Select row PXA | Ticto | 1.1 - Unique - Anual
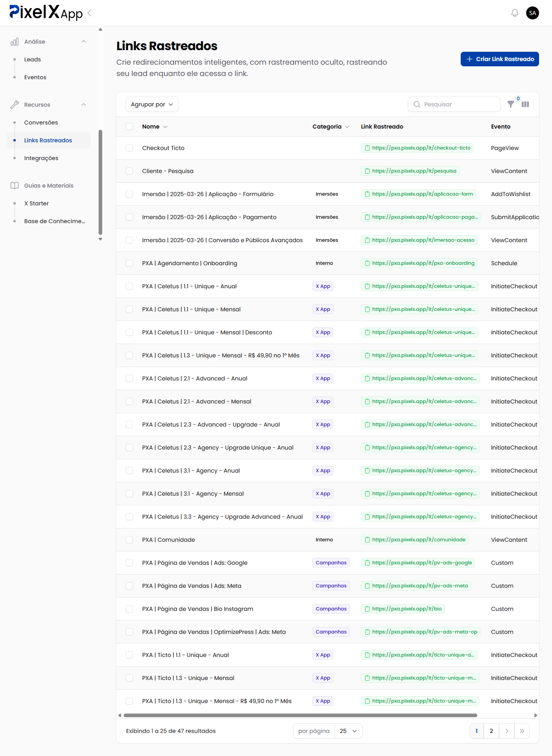The image size is (552, 756). (129, 655)
